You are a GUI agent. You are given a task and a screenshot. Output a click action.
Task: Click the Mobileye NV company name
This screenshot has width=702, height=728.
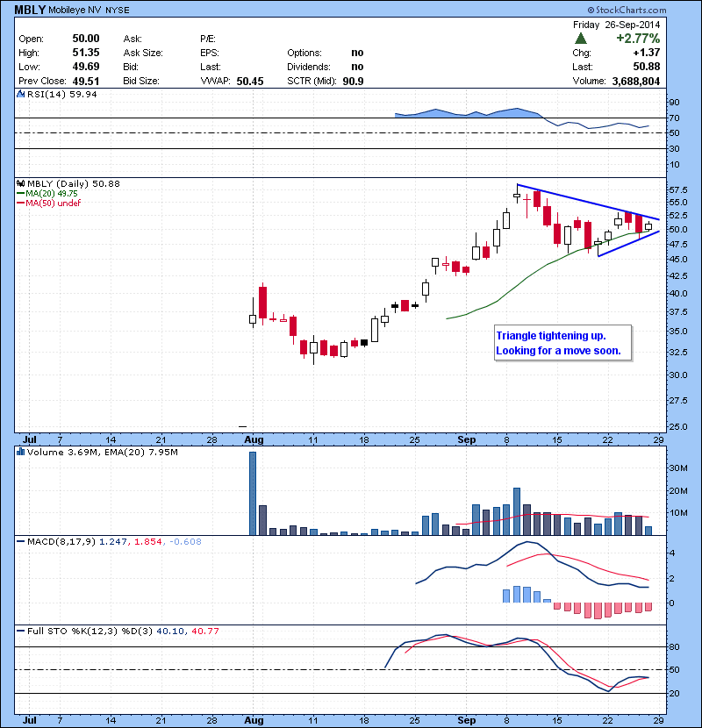click(x=75, y=10)
